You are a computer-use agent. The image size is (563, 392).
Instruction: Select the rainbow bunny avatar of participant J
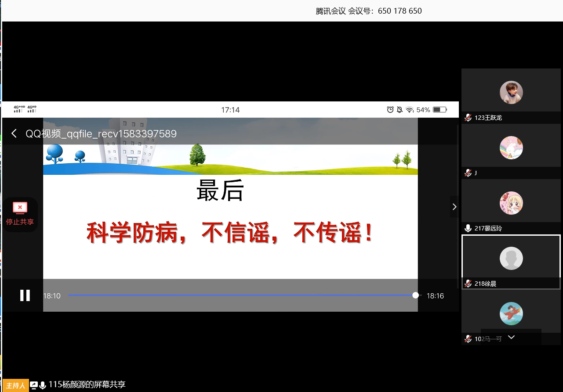tap(511, 147)
